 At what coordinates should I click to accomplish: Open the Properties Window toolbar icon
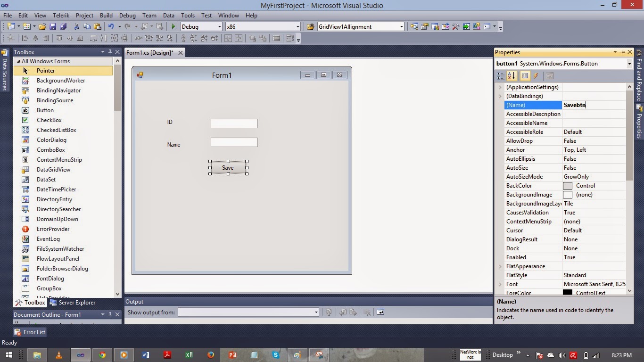(x=424, y=27)
